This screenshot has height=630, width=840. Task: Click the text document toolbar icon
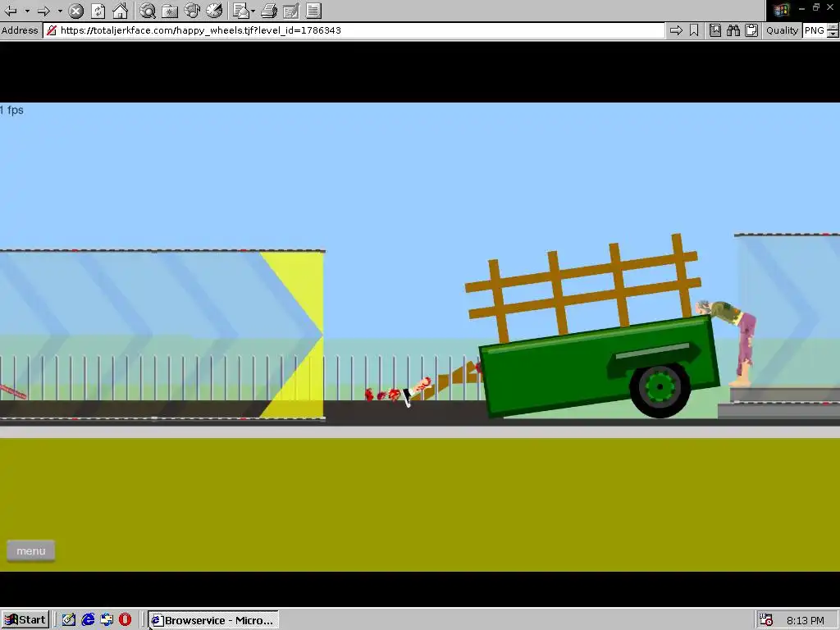coord(314,11)
